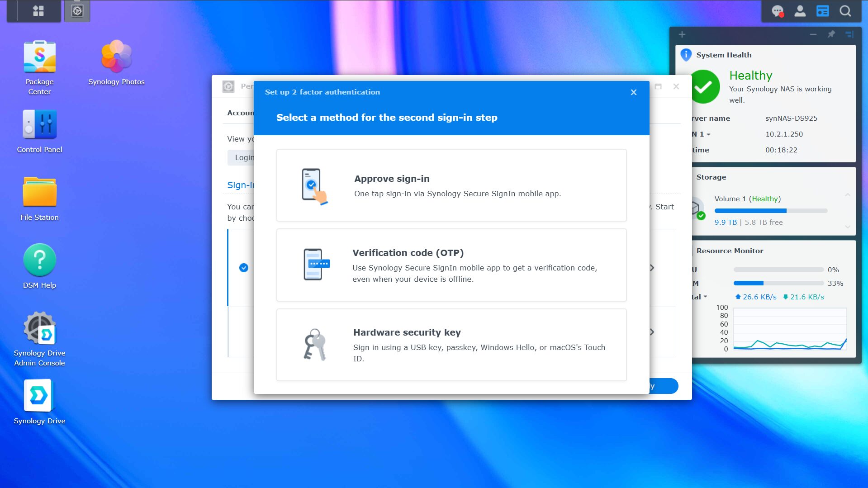Click uptime value 00:18:22

[x=781, y=150]
